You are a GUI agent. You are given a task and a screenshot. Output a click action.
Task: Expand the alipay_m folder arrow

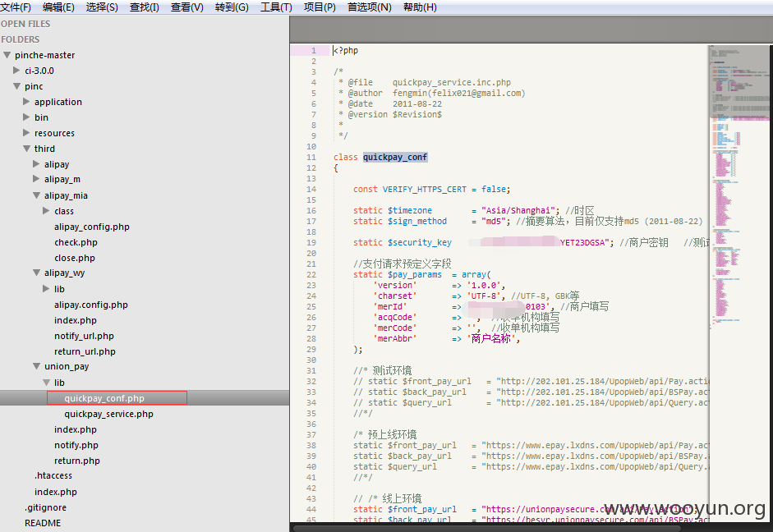coord(36,179)
